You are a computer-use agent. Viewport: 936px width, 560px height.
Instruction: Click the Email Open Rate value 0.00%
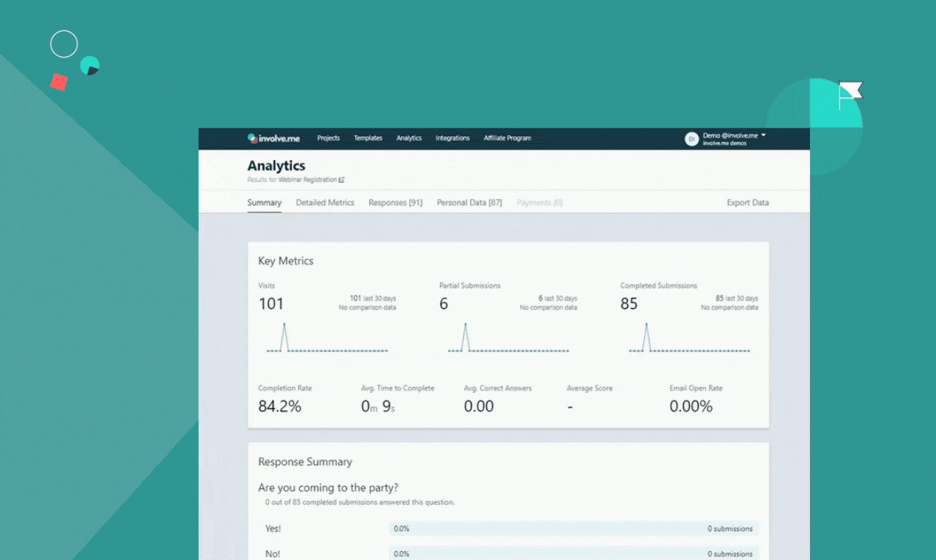pos(691,406)
